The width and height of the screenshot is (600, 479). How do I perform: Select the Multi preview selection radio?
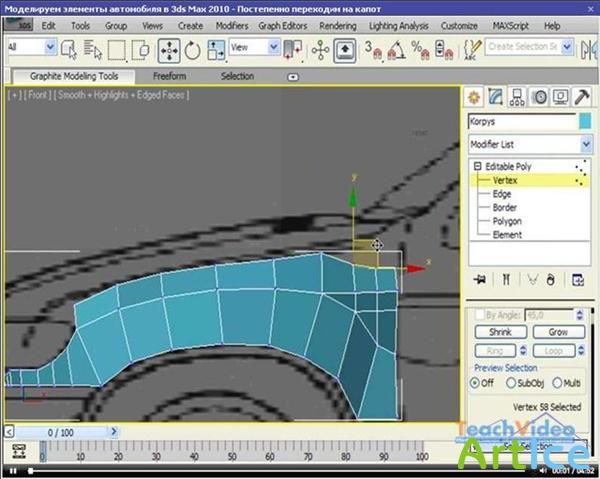pyautogui.click(x=557, y=382)
